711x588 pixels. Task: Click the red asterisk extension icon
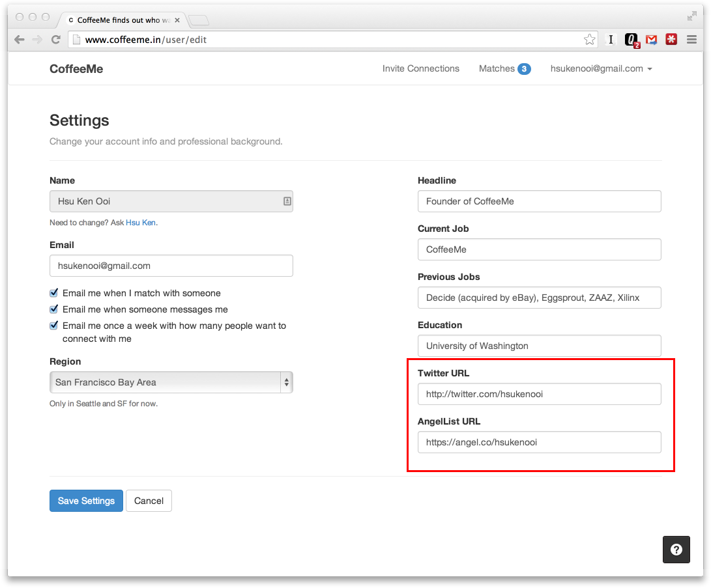pos(671,40)
